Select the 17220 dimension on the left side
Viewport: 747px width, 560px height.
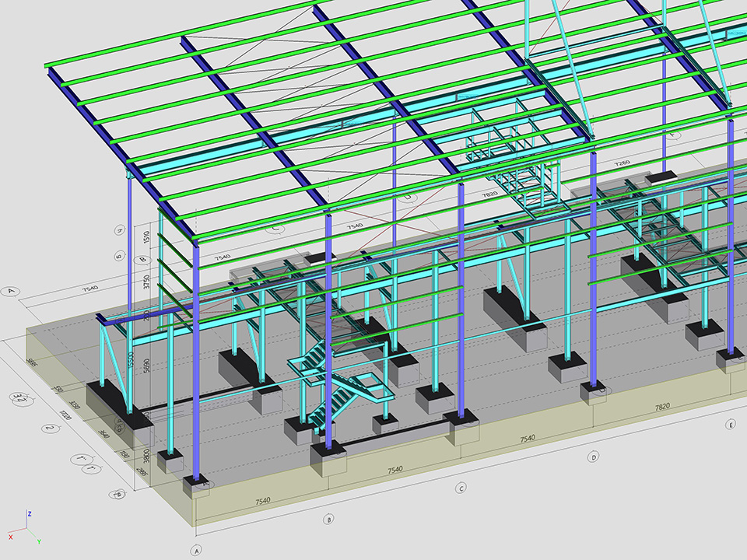[x=66, y=415]
